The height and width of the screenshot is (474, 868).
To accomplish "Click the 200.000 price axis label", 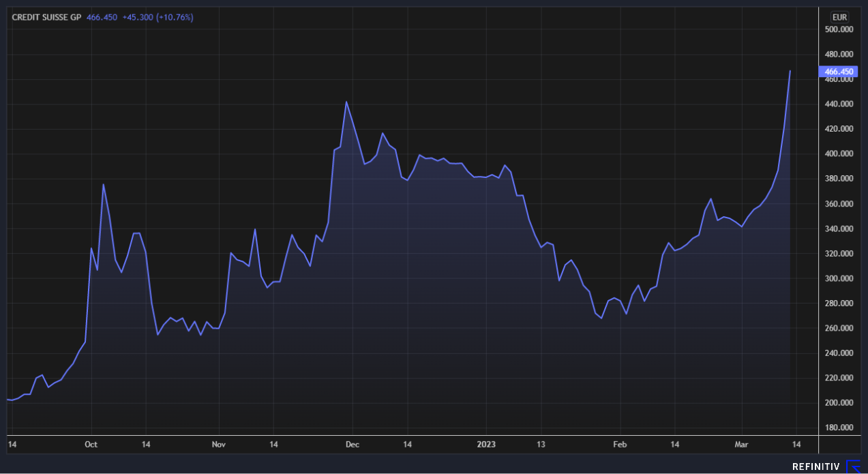I will 839,403.
